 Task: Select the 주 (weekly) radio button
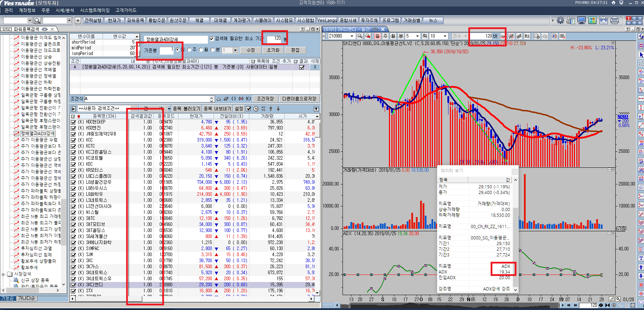[x=190, y=50]
